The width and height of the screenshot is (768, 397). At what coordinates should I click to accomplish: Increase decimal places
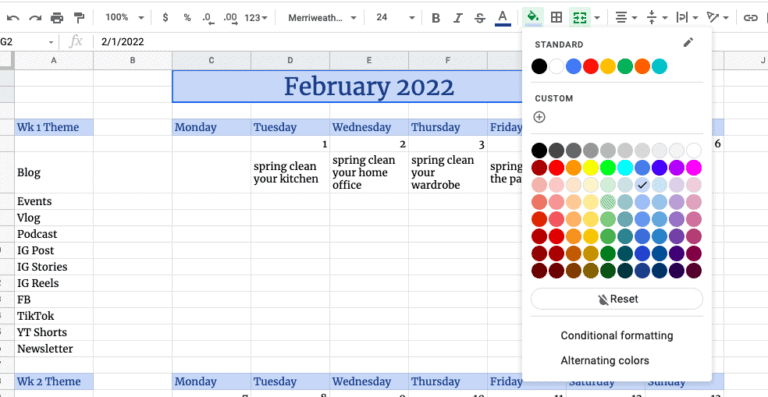pyautogui.click(x=230, y=18)
